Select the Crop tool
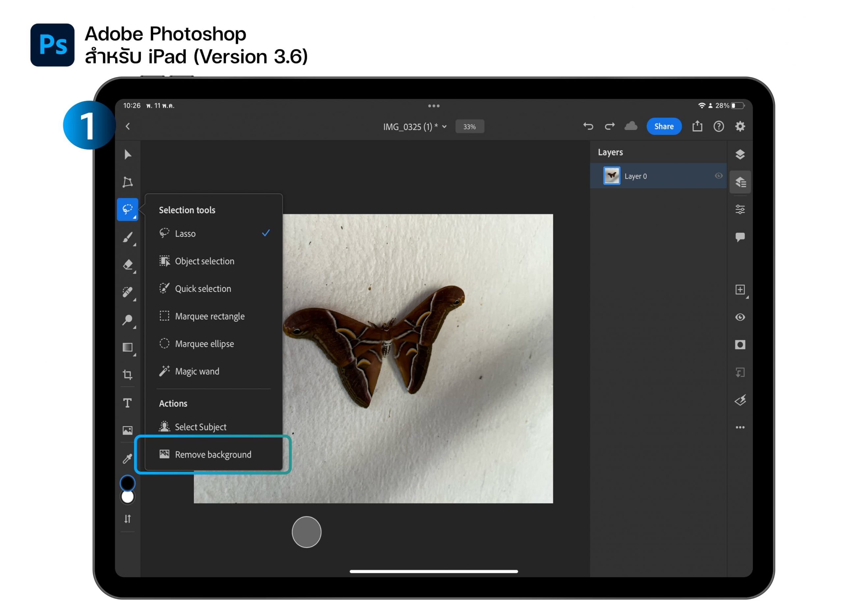The image size is (843, 616). 128,375
